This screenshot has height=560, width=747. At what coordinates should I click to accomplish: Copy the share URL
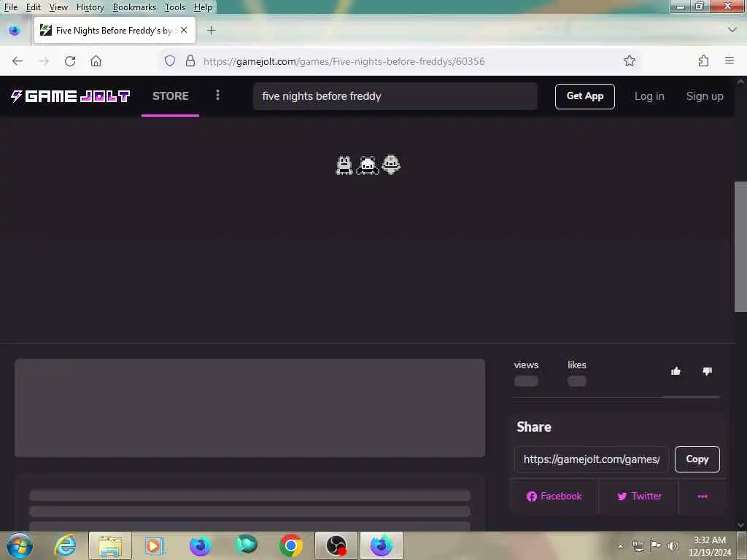(x=697, y=459)
